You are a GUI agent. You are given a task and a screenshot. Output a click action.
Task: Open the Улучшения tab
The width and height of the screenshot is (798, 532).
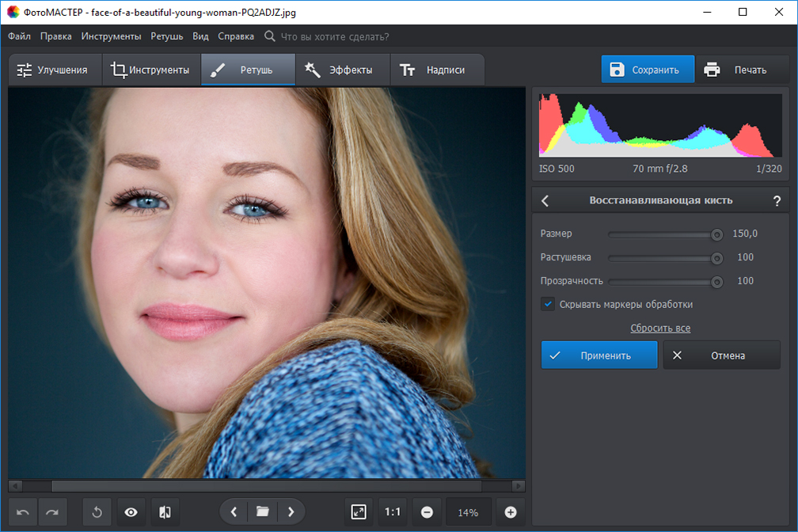click(55, 70)
